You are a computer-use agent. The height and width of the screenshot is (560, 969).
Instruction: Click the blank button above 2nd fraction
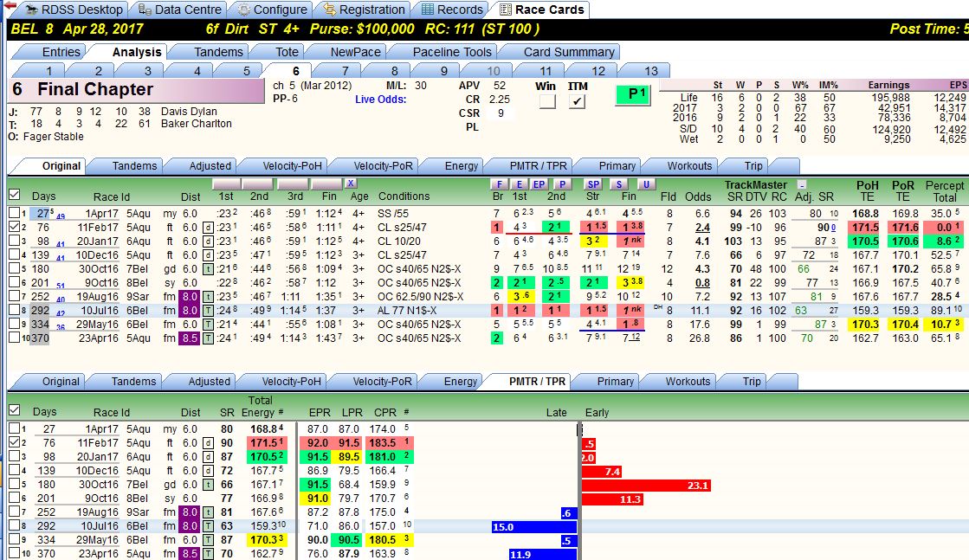(258, 184)
